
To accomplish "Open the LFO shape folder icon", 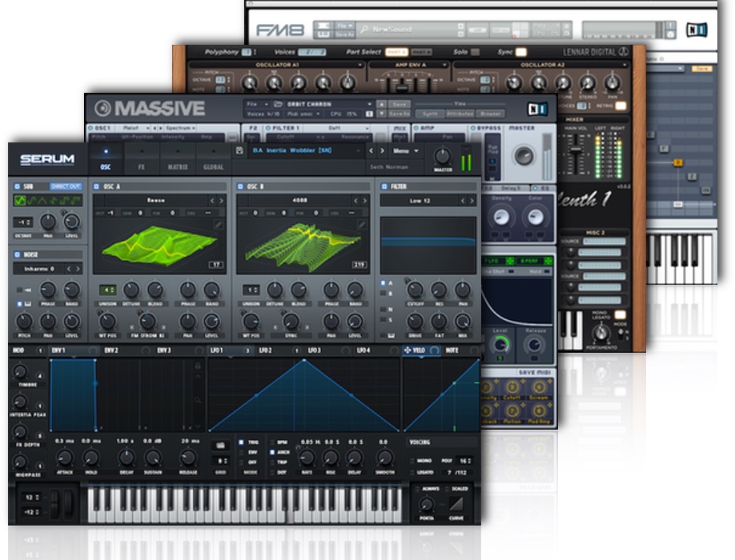I will click(219, 445).
